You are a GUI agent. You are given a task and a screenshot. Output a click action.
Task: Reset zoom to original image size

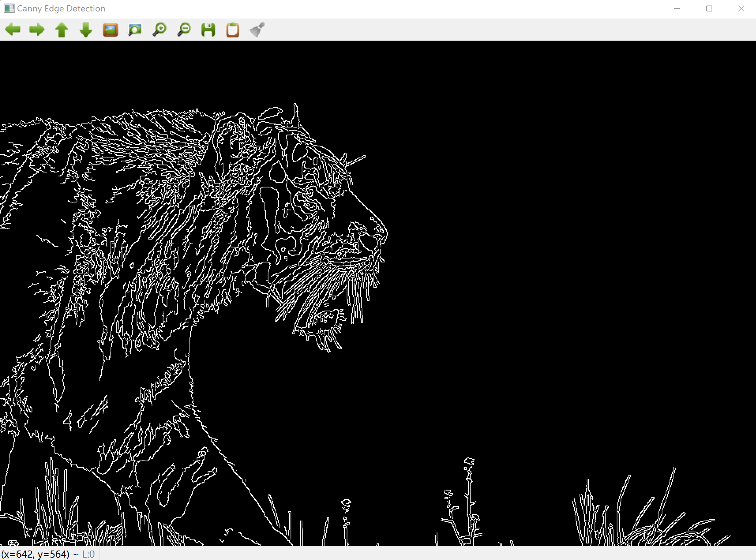click(x=111, y=30)
